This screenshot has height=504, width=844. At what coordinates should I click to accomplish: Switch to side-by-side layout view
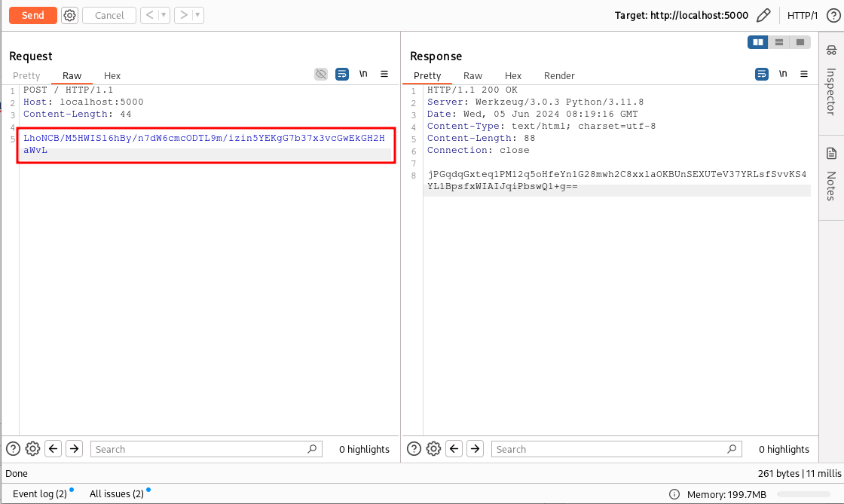757,42
